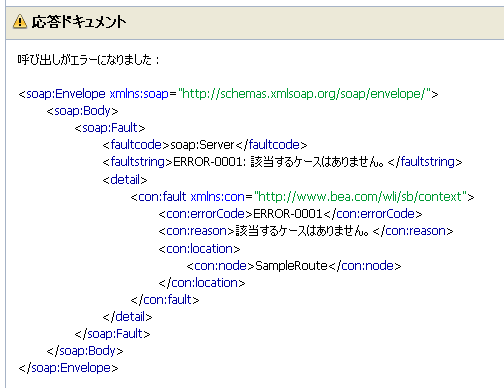This screenshot has width=504, height=388.
Task: Click the opening soap:Fault tag
Action: point(110,128)
